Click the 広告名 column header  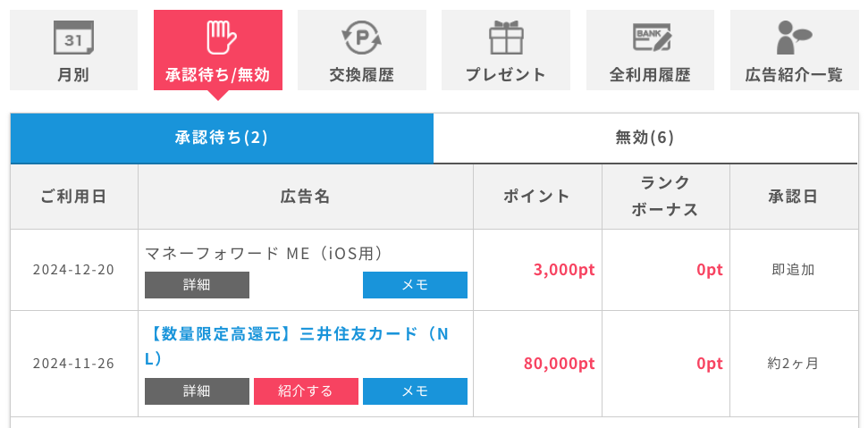(x=306, y=197)
